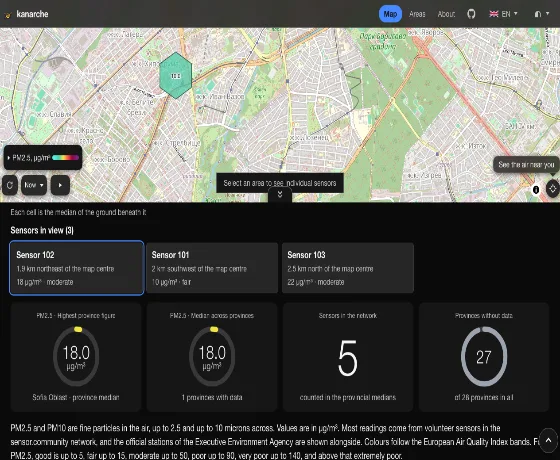Image resolution: width=560 pixels, height=460 pixels.
Task: Click the provinces without data ring
Action: pos(484,356)
